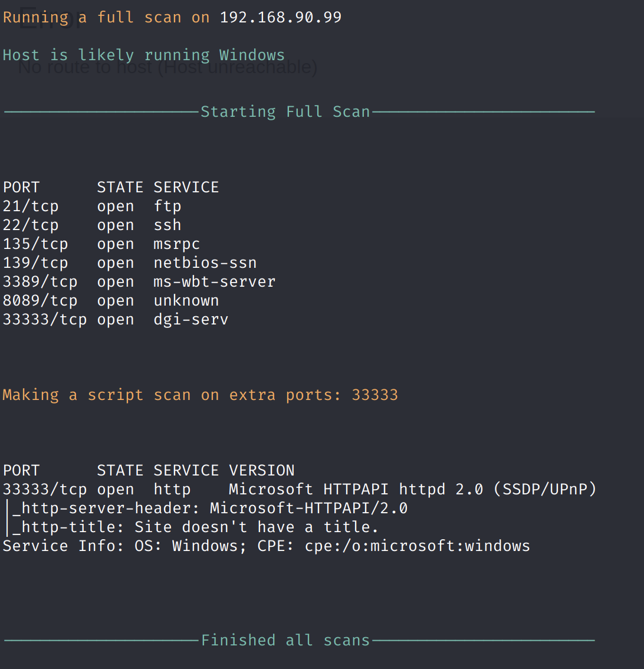The width and height of the screenshot is (644, 669).
Task: Click the 22/tcp ssh row
Action: coord(92,225)
